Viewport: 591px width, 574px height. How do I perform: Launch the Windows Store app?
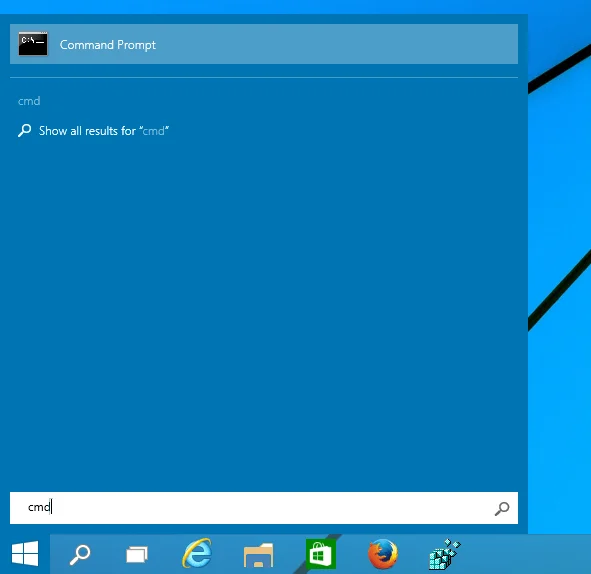pyautogui.click(x=321, y=554)
